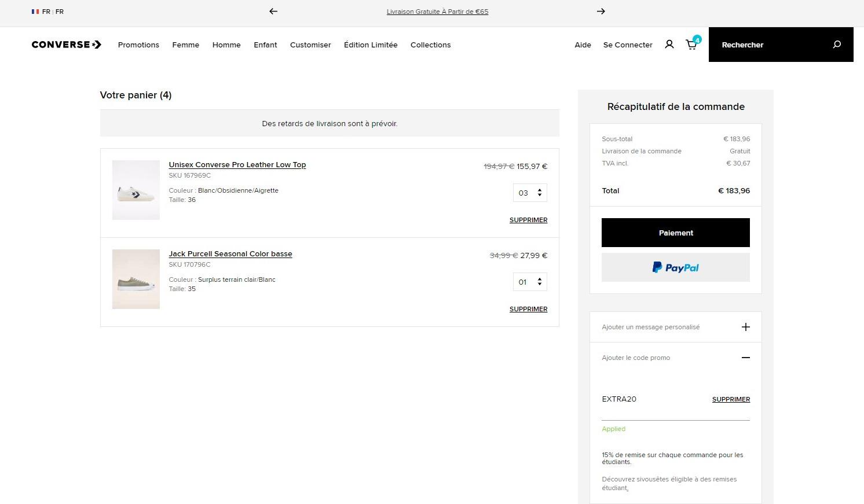Remove Jack Purcell item via SUPPRIMER
This screenshot has height=504, width=864.
click(528, 309)
